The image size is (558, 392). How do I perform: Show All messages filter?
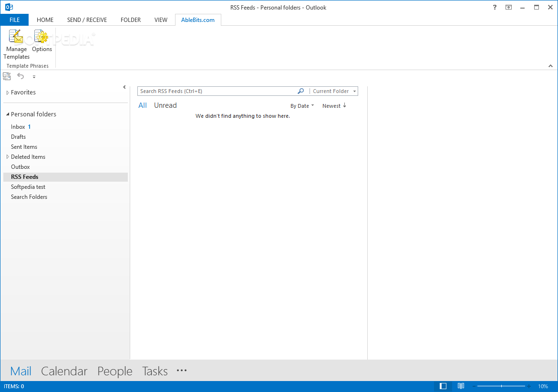pyautogui.click(x=142, y=105)
